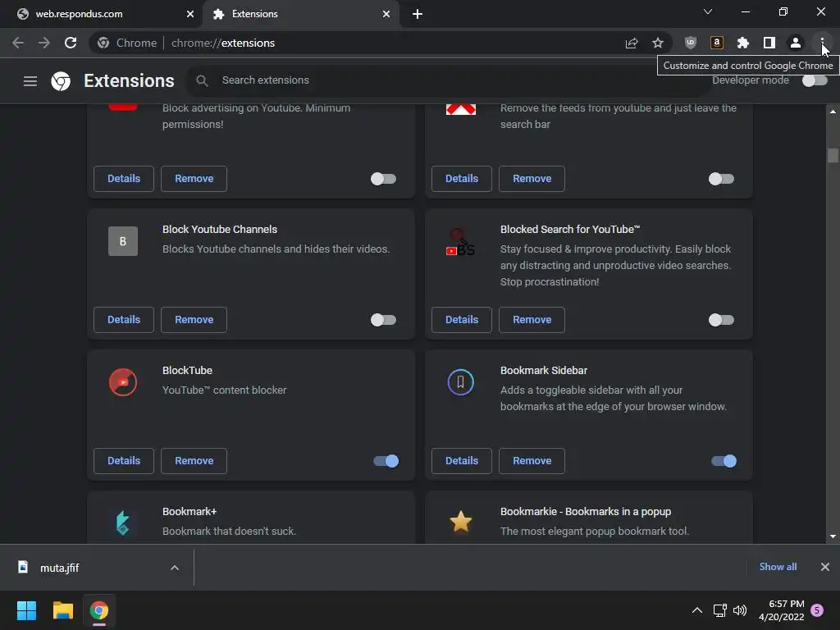This screenshot has width=840, height=630.
Task: Remove the Bookmark Sidebar extension
Action: 532,461
